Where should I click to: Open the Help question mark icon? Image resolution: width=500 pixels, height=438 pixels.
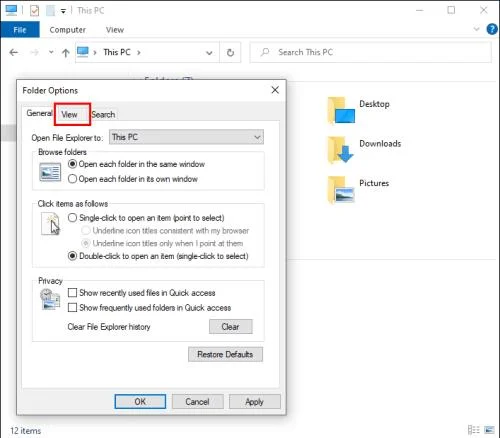pyautogui.click(x=492, y=29)
